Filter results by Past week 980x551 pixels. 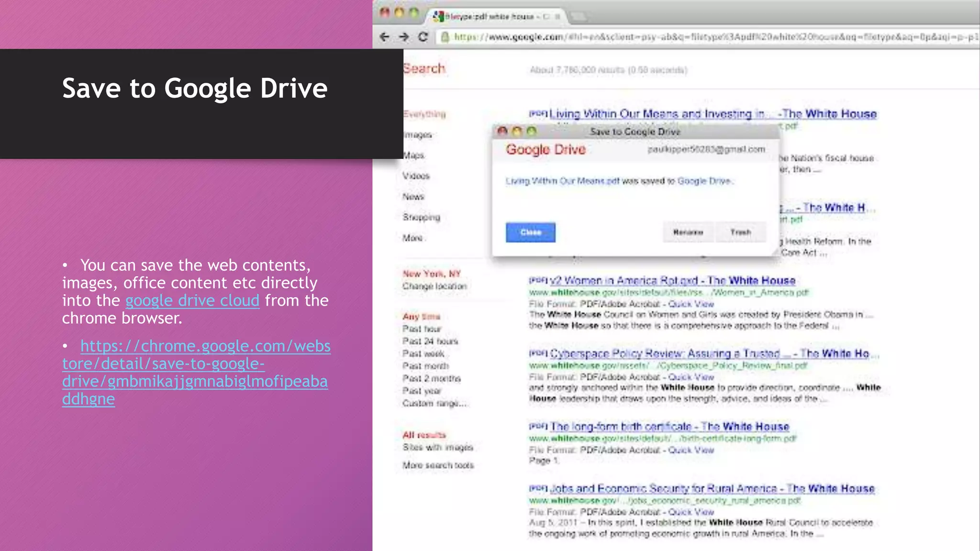coord(423,354)
